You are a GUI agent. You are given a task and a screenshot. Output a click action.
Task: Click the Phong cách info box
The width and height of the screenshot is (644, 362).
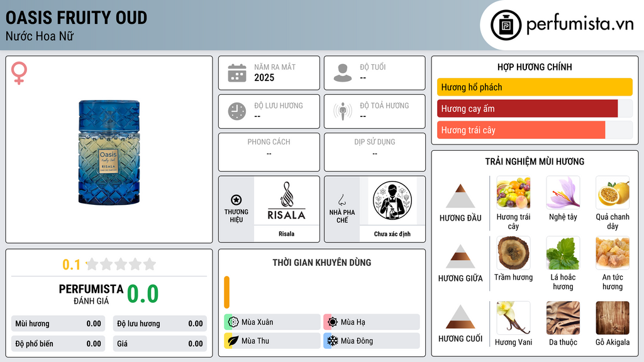[x=269, y=152]
